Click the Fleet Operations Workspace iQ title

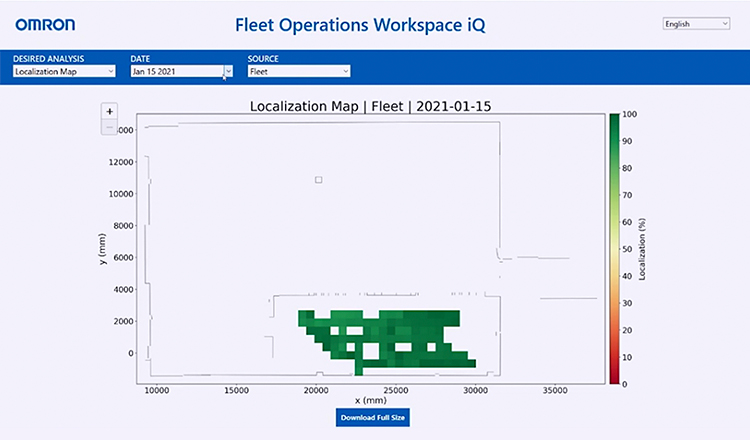pos(360,25)
